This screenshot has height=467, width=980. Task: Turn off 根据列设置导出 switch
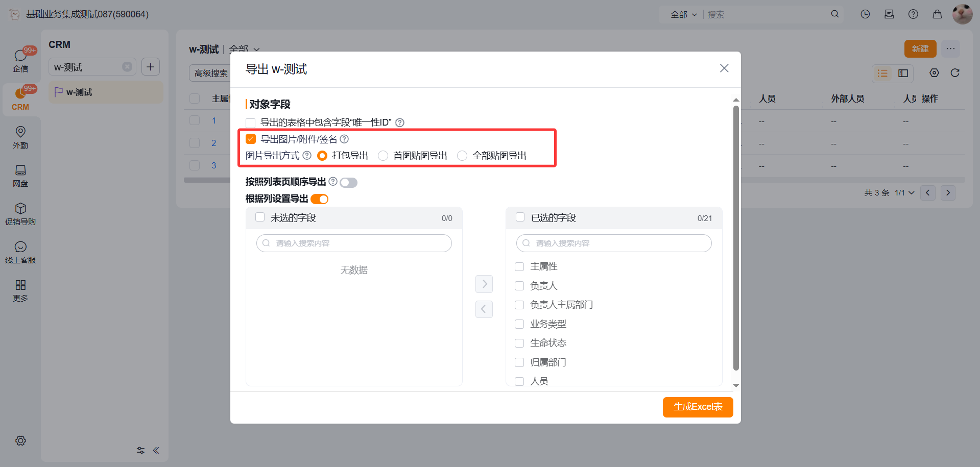320,199
